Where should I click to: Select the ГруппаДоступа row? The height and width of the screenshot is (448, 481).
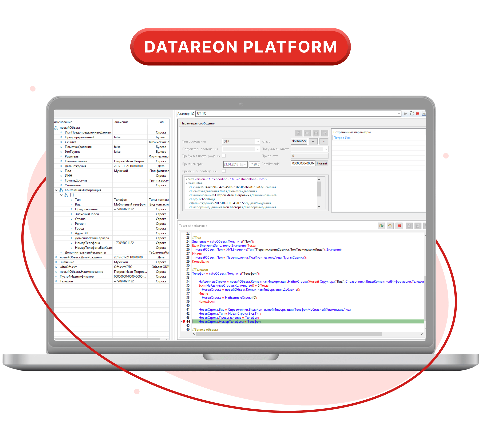pos(112,180)
